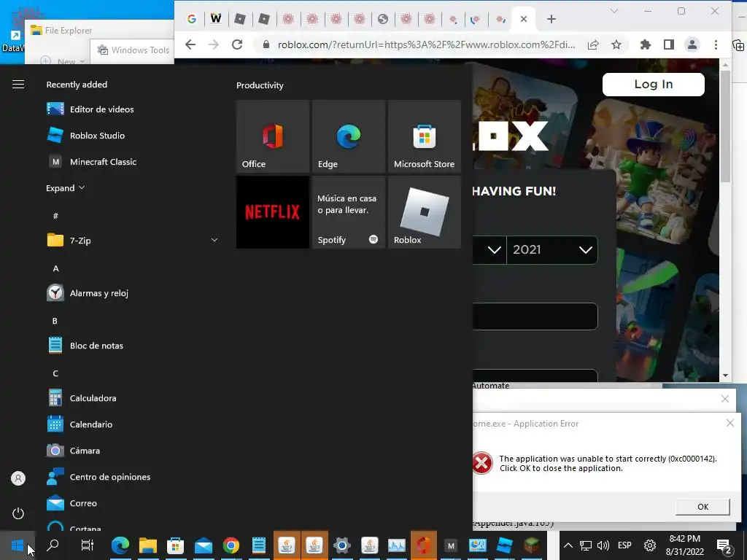Viewport: 747px width, 560px height.
Task: Open a new Chrome tab
Action: tap(551, 19)
